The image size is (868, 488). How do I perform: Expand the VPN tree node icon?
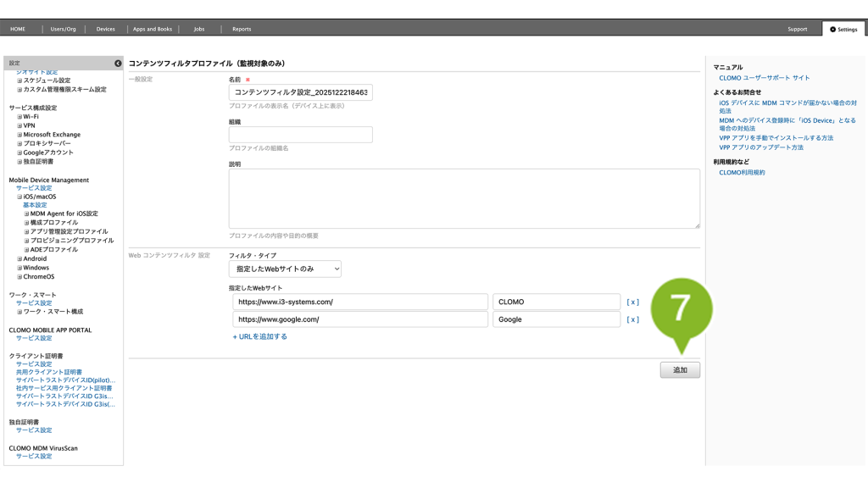[x=19, y=125]
